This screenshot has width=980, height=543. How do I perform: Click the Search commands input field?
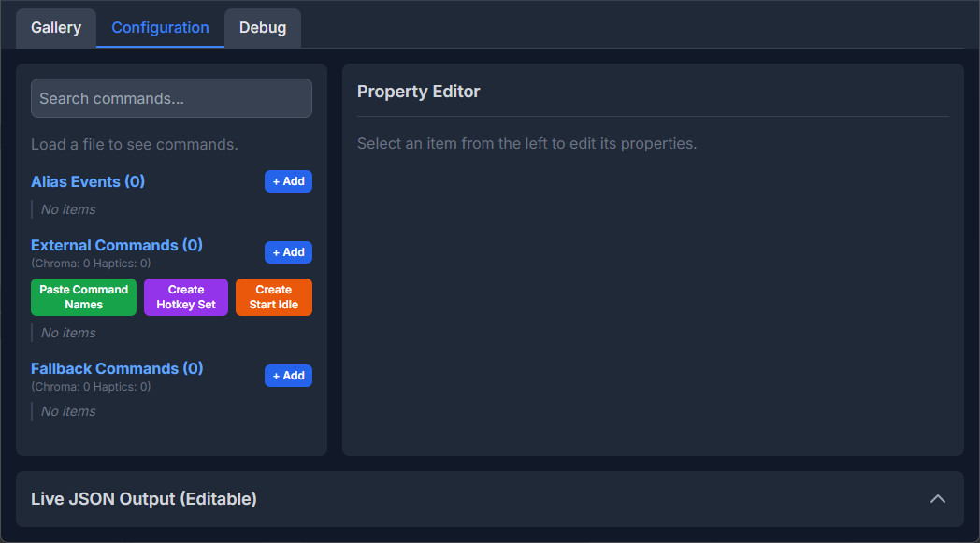(x=171, y=98)
